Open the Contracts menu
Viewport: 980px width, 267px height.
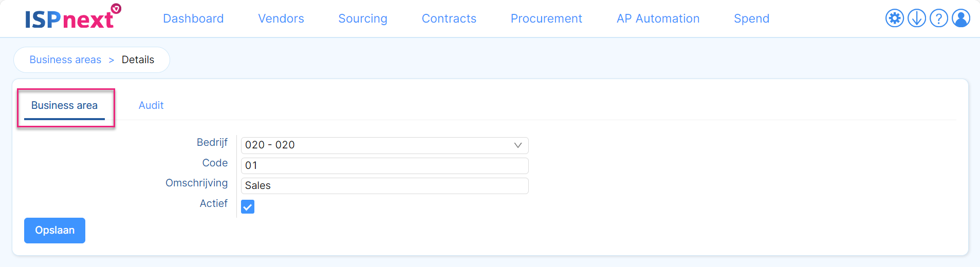coord(449,18)
